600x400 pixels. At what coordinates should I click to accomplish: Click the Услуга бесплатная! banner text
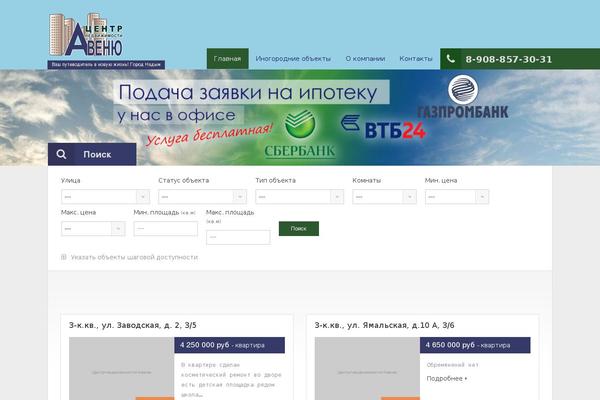tap(209, 134)
